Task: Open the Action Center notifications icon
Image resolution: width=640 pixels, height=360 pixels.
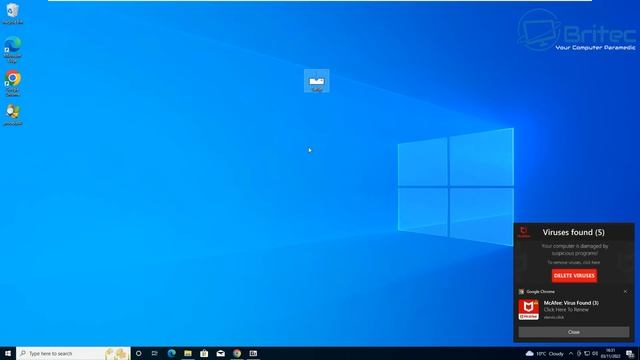Action: pos(630,353)
